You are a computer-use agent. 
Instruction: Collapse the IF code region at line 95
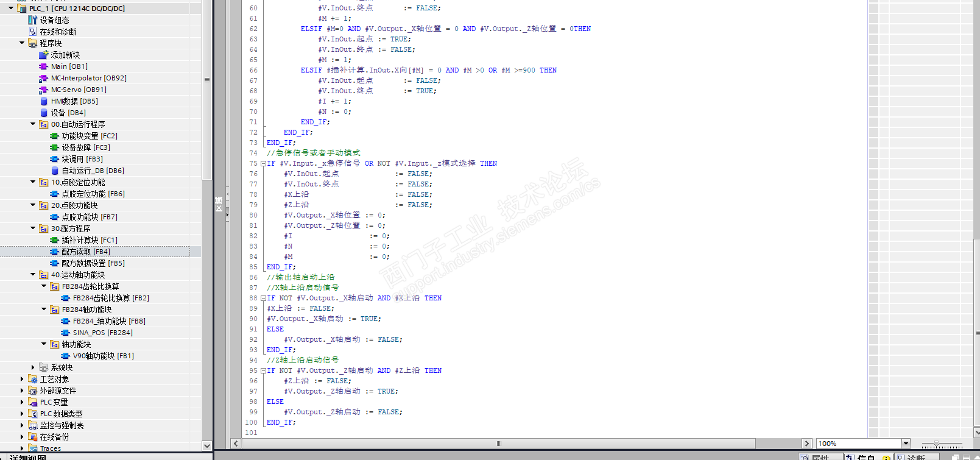(x=263, y=370)
